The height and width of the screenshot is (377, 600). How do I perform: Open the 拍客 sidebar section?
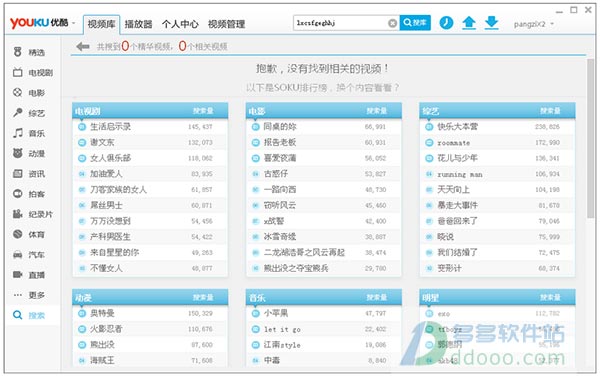point(29,194)
